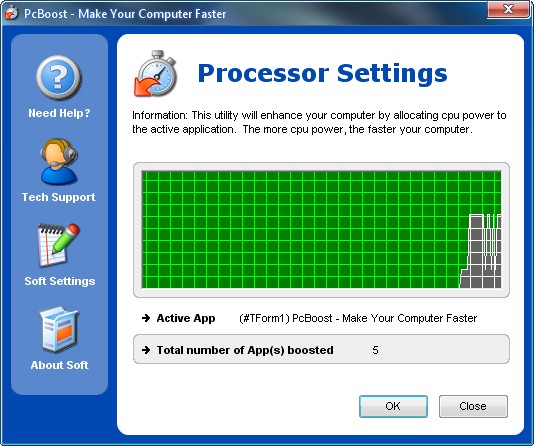Click the arrow icon beside Total number of App(s) boosted
534x446 pixels.
tap(146, 350)
